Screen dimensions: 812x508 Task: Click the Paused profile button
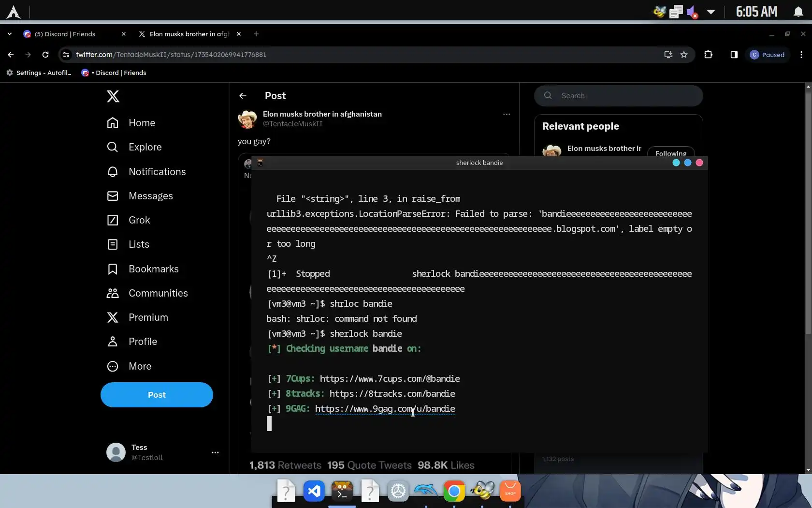768,55
